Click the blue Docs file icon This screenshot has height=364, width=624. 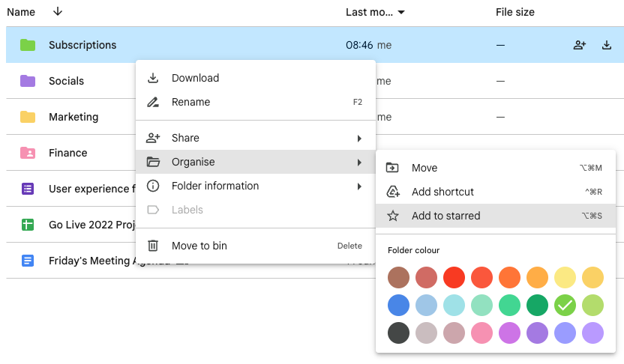coord(28,261)
